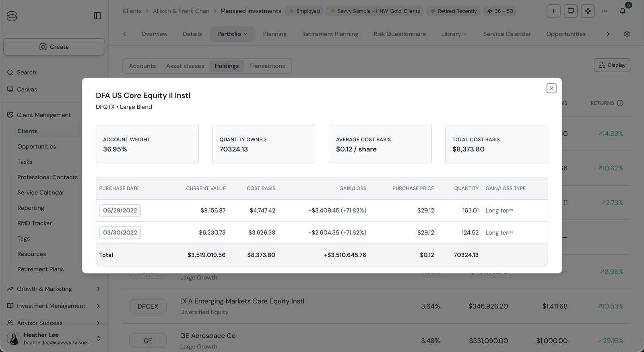Switch to the Details tab
Viewport: 644px width, 352px height.
tap(192, 34)
